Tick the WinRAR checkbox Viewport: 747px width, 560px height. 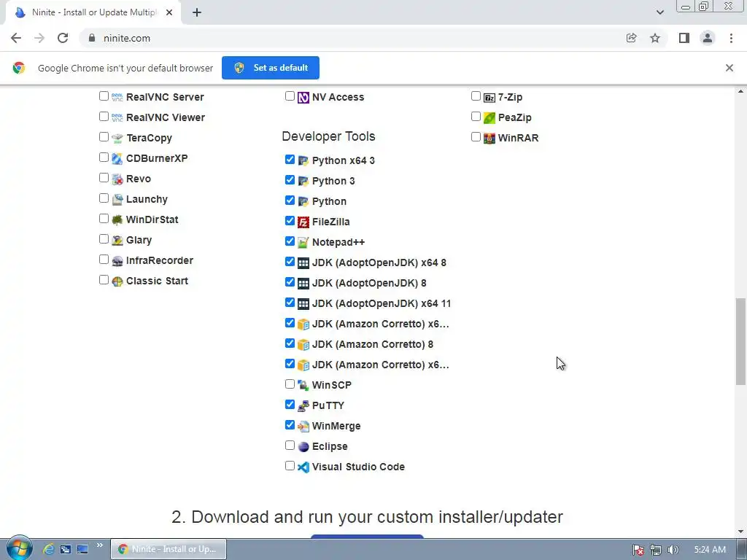click(476, 137)
